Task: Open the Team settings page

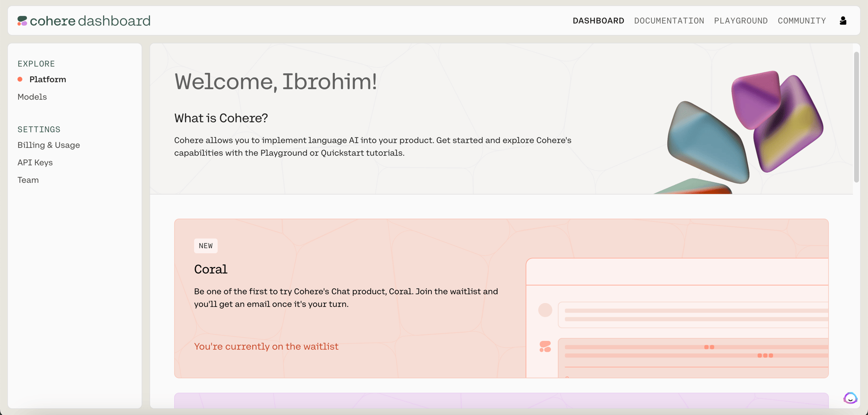Action: (x=28, y=180)
